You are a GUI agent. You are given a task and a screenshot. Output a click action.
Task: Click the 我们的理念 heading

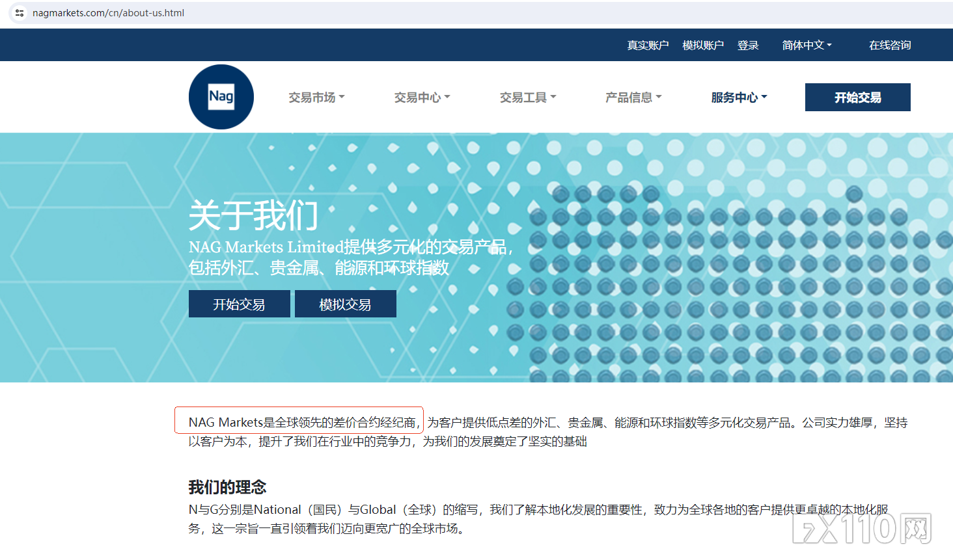point(227,487)
